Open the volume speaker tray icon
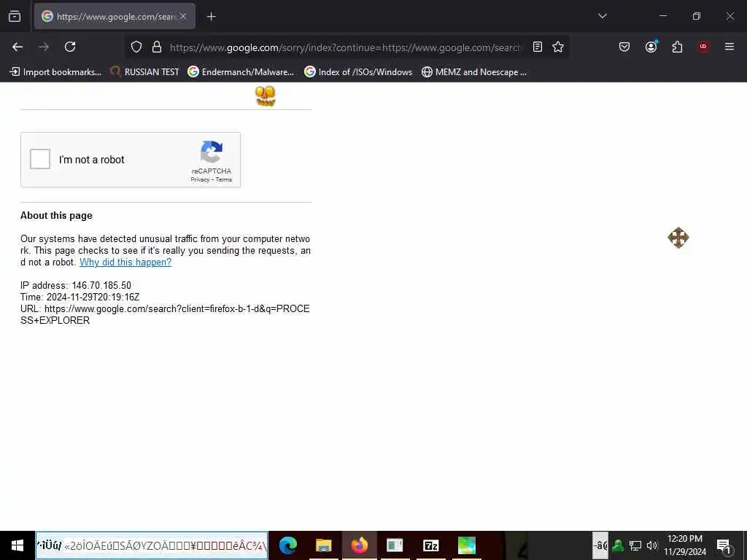 click(651, 545)
